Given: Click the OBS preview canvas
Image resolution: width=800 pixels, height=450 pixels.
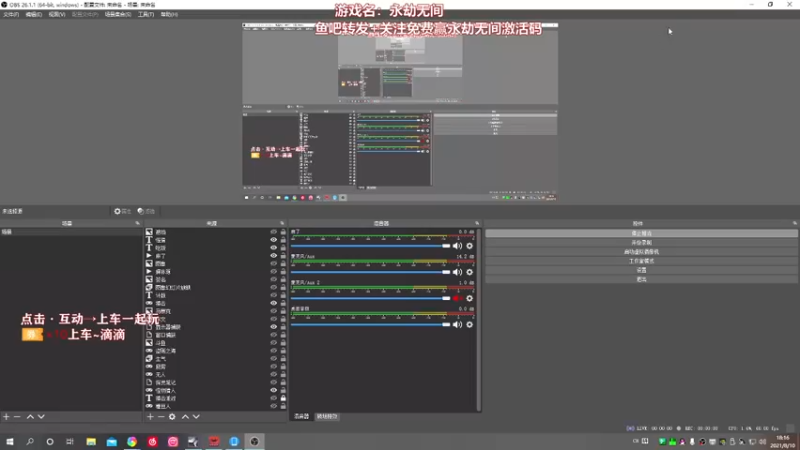Looking at the screenshot, I should click(400, 112).
